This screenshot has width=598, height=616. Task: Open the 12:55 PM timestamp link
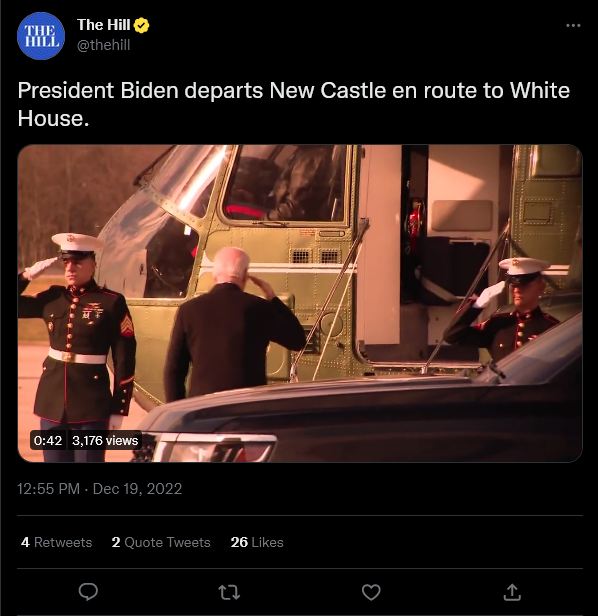click(x=48, y=489)
